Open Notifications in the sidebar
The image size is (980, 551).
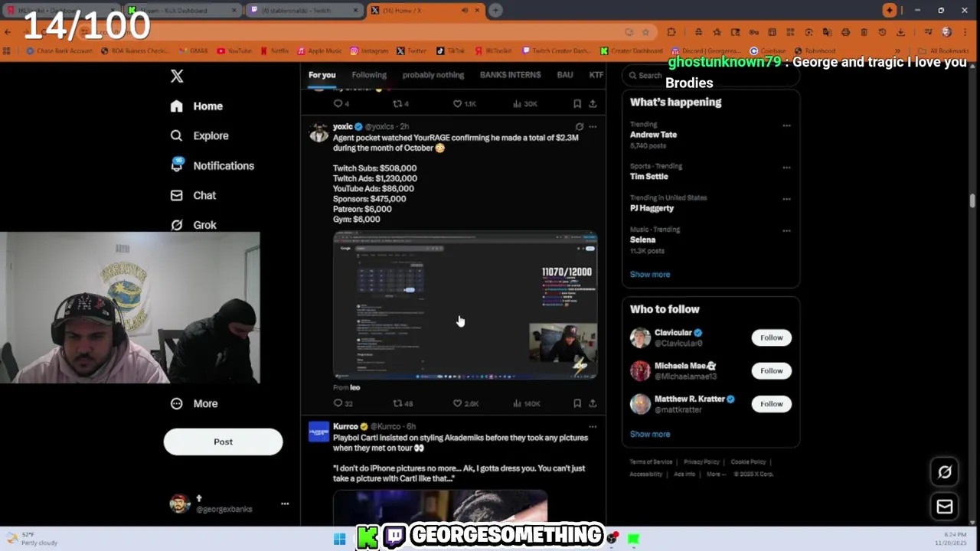click(213, 165)
